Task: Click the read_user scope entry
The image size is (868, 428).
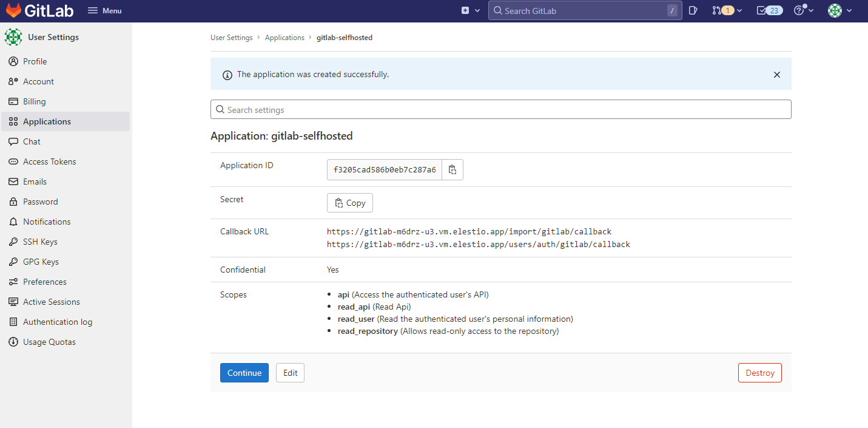Action: [456, 319]
